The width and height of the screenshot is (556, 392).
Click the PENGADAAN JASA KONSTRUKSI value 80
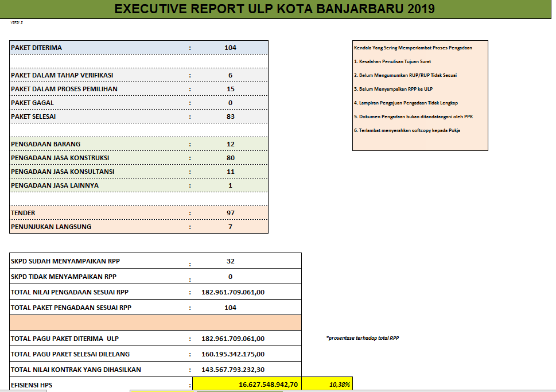(230, 158)
